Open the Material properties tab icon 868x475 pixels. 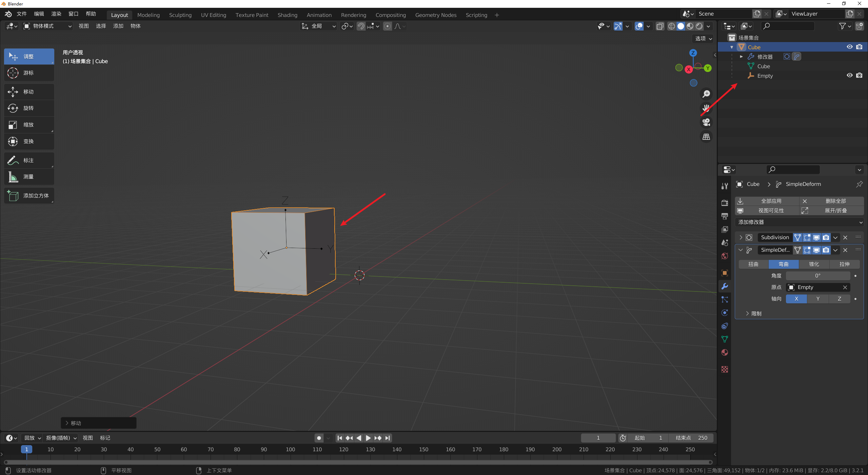[725, 353]
